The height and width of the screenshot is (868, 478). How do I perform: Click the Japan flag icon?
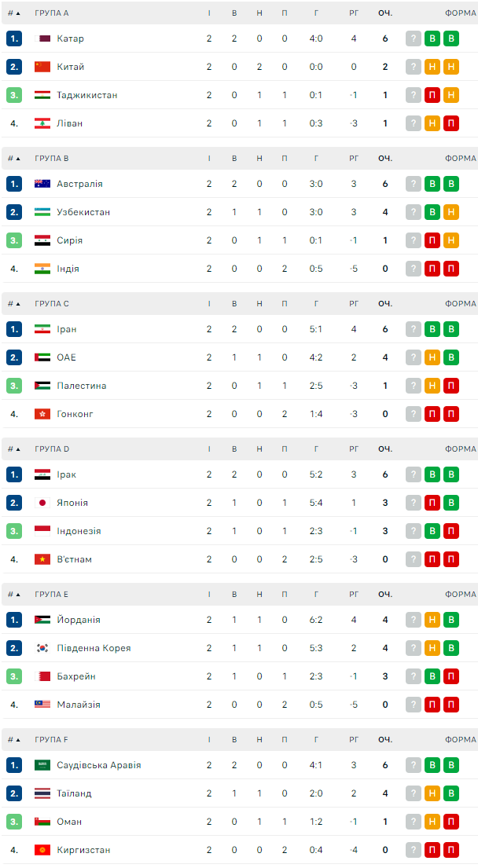click(42, 503)
